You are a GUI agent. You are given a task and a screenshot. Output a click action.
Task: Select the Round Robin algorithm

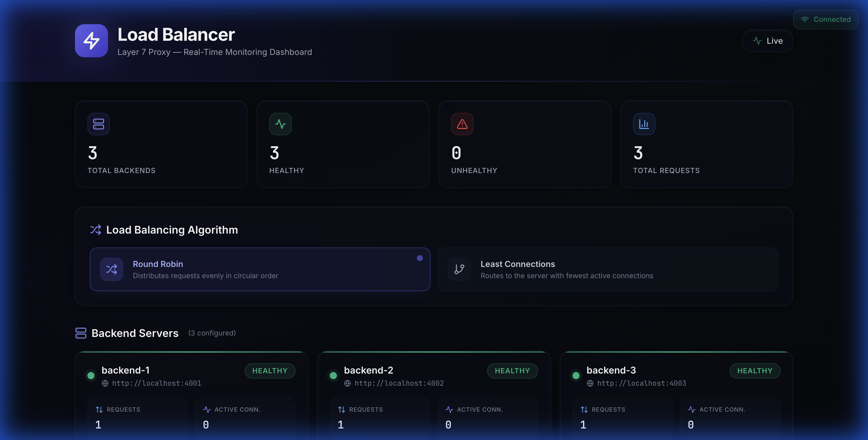(x=260, y=269)
